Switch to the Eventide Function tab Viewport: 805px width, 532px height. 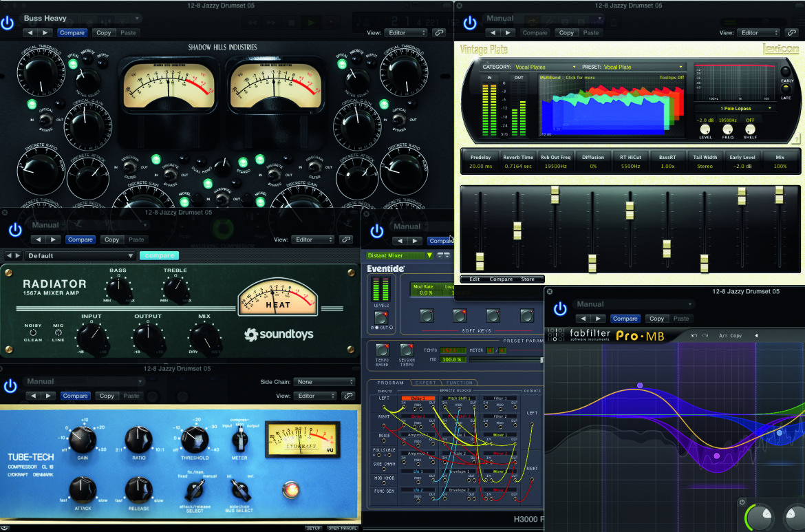[460, 383]
